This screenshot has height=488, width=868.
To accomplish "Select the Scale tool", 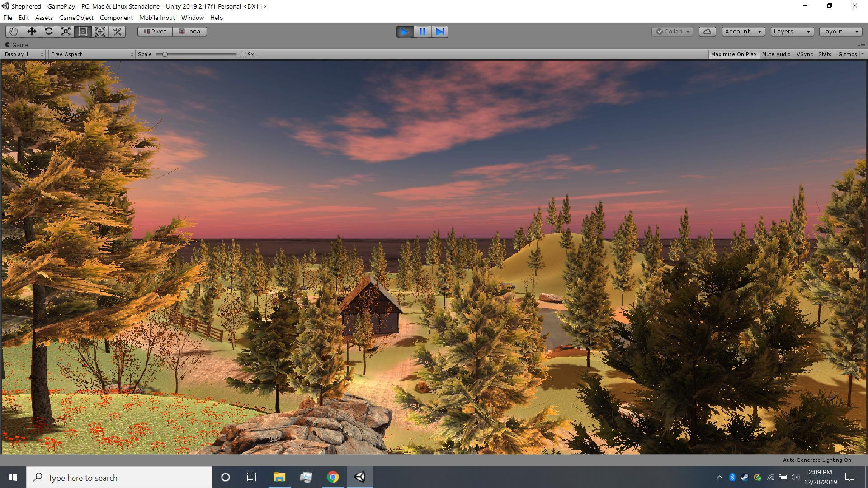I will (x=66, y=31).
